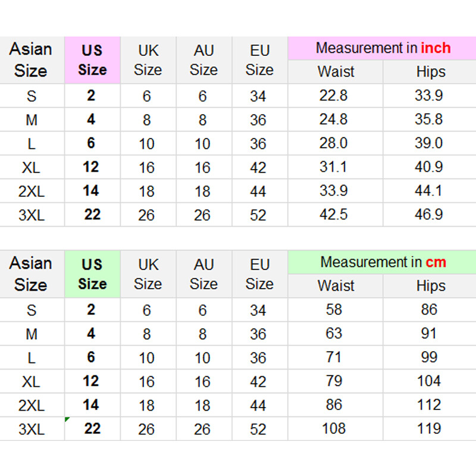
Task: Click the pink US Size header cell
Action: (x=92, y=60)
